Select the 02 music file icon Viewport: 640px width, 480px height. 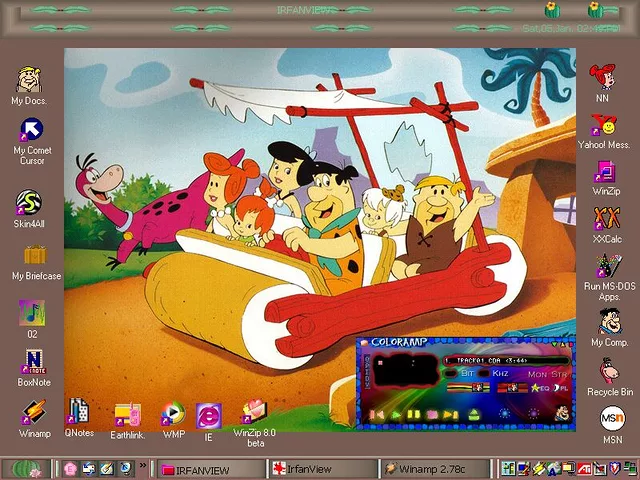pyautogui.click(x=32, y=319)
